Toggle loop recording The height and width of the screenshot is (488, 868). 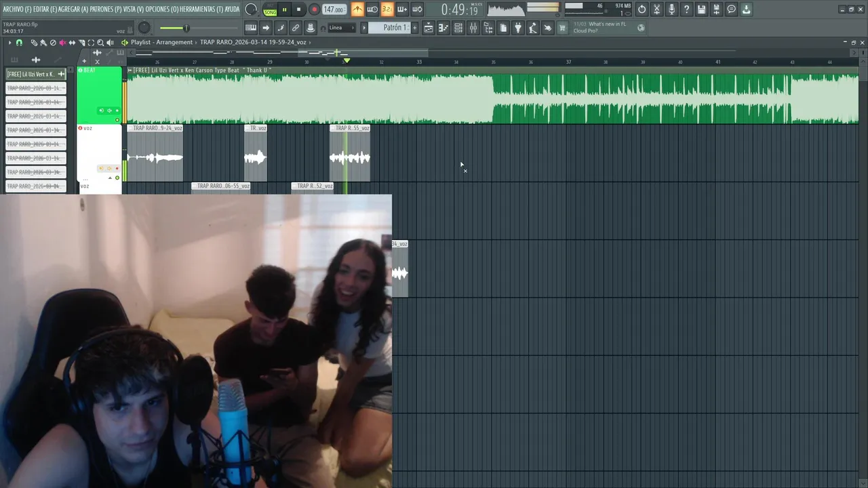417,9
